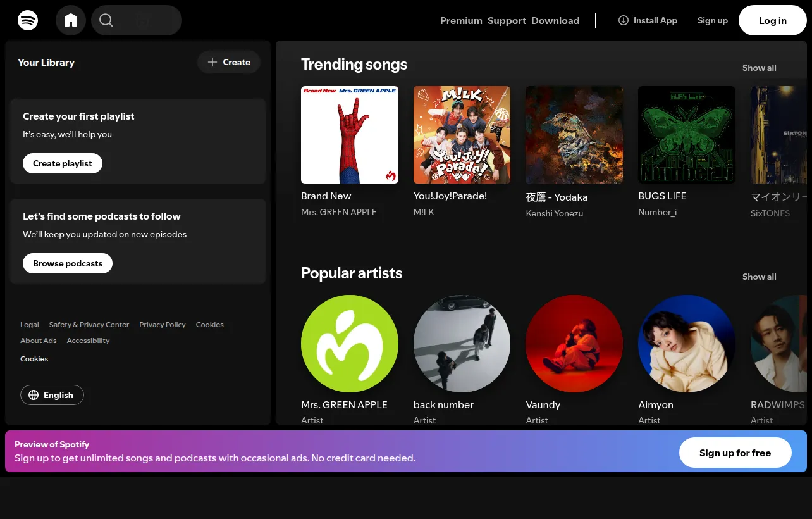Open the Accessibility link
Image resolution: width=812 pixels, height=519 pixels.
coord(88,341)
